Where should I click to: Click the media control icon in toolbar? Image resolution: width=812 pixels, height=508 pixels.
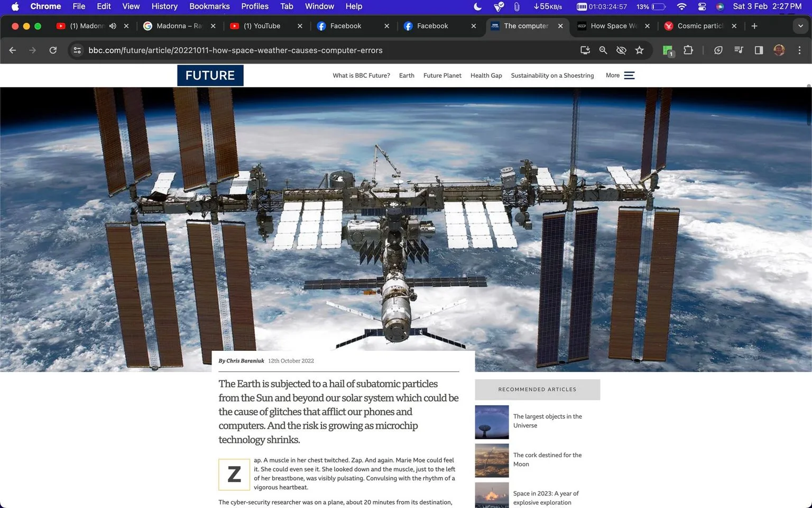pos(739,50)
